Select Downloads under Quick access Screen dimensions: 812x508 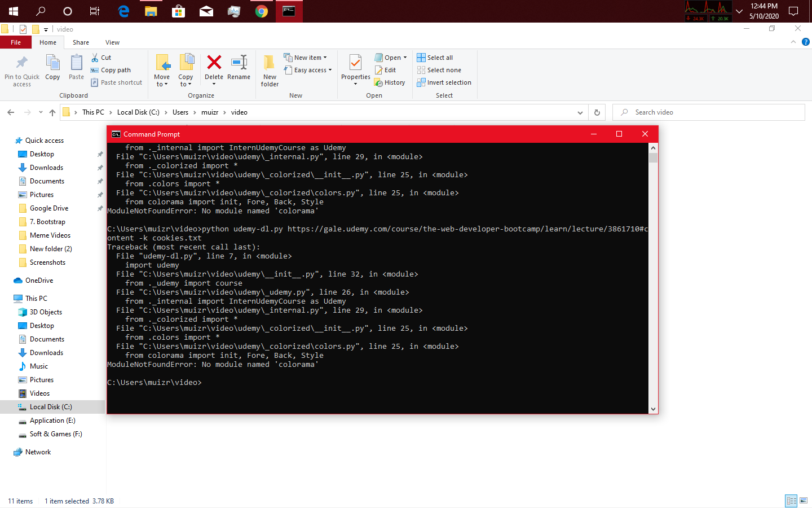pos(46,168)
